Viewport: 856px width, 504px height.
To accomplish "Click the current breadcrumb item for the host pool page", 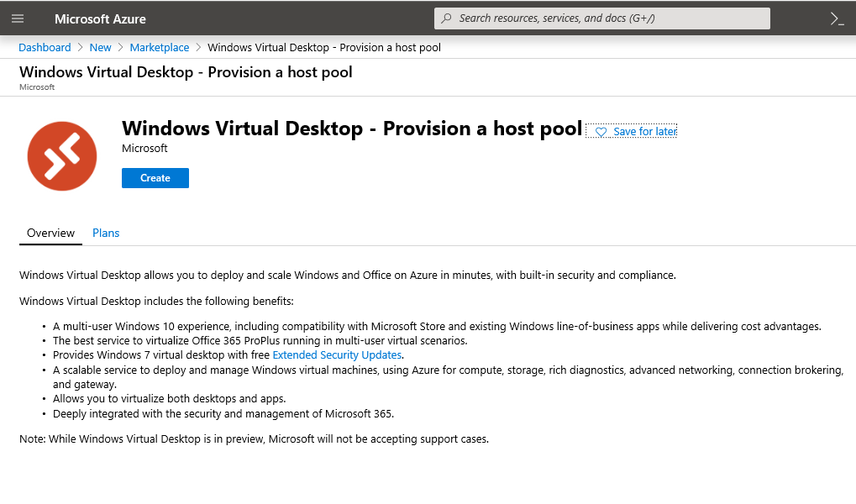I will (x=323, y=48).
